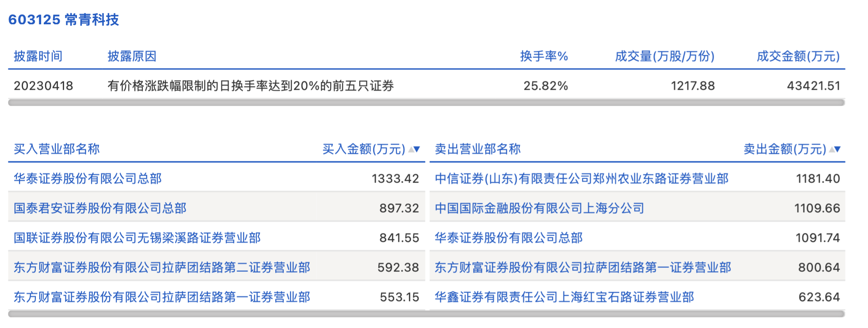Sort by buy amount using the arrows

414,149
